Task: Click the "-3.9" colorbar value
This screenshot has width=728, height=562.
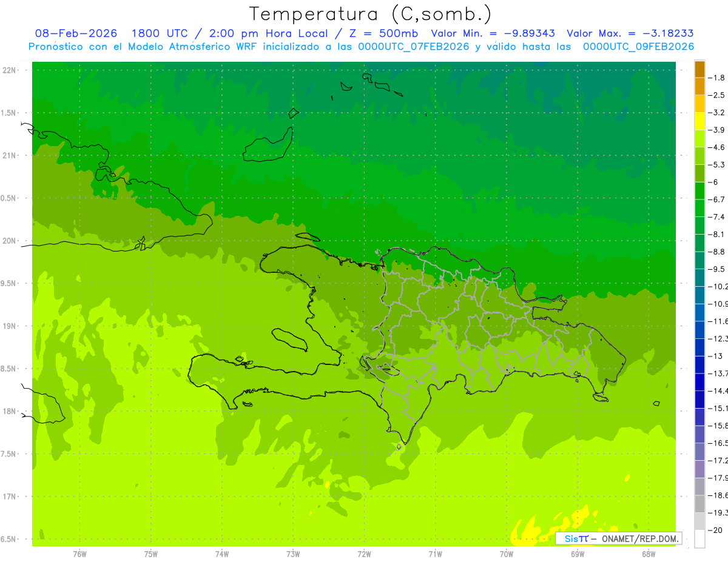Action: coord(716,130)
